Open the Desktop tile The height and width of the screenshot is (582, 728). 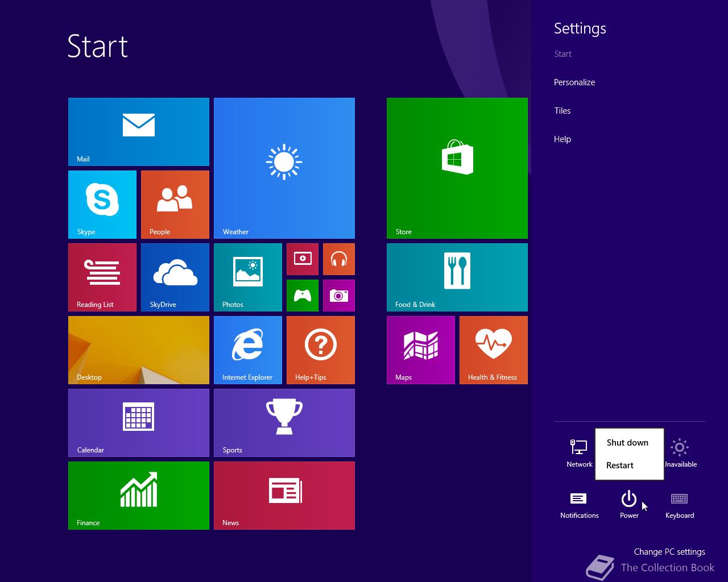[139, 350]
